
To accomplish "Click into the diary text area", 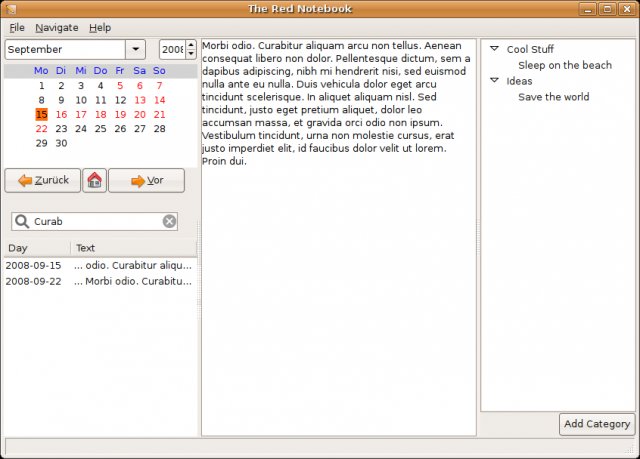I will point(339,237).
